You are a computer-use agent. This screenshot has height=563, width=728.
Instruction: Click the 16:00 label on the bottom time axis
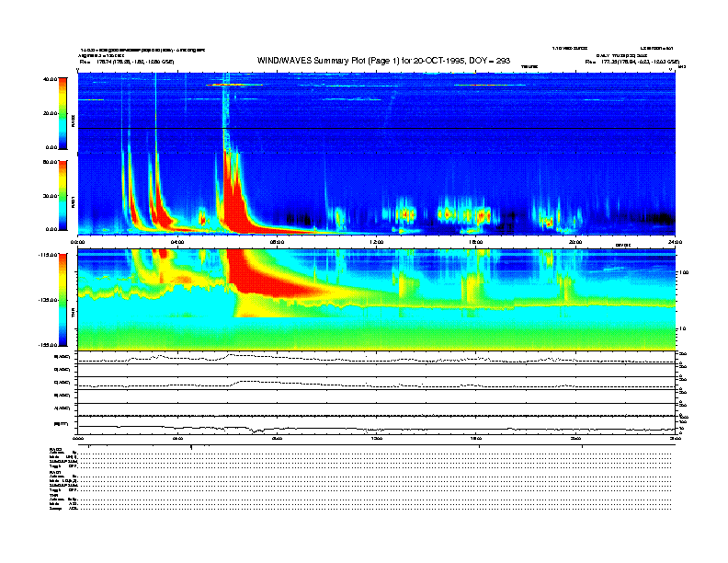click(x=476, y=439)
